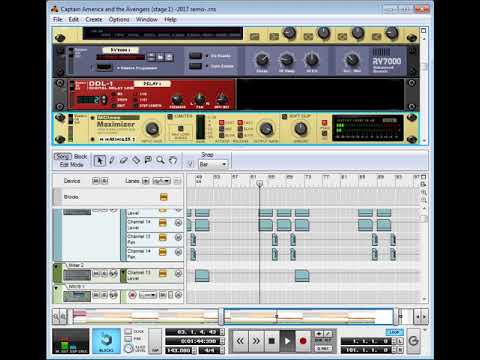Screen dimensions: 480x360
Task: Collapse the Mixer 2 track
Action: tap(56, 266)
